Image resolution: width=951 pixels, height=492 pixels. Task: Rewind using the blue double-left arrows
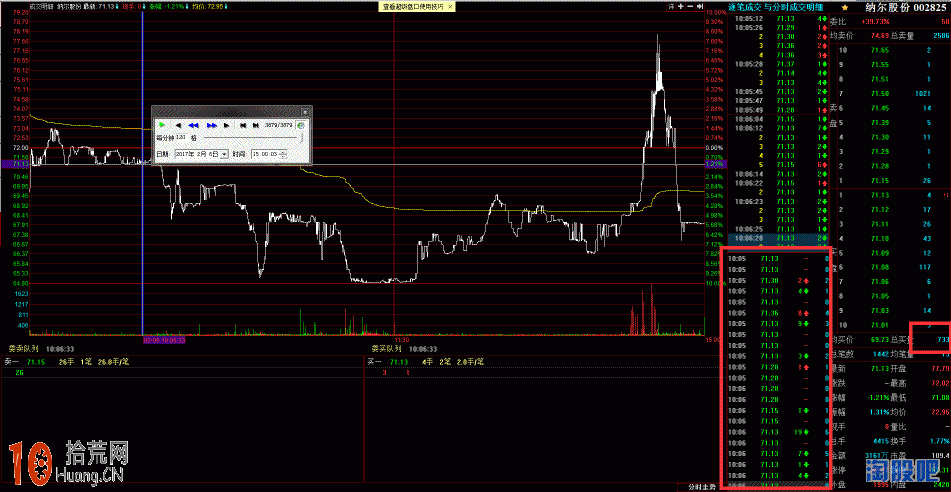tap(193, 125)
